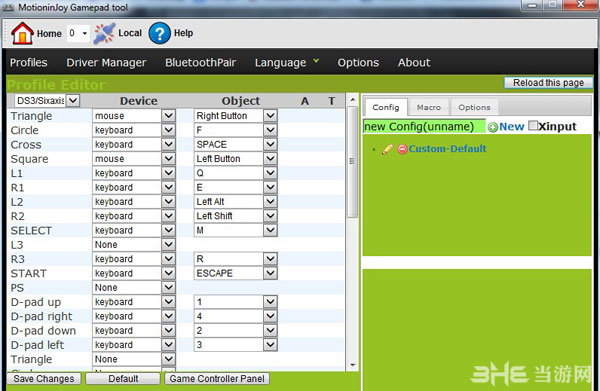Image resolution: width=600 pixels, height=391 pixels.
Task: Open Help via the question mark icon
Action: pos(160,33)
